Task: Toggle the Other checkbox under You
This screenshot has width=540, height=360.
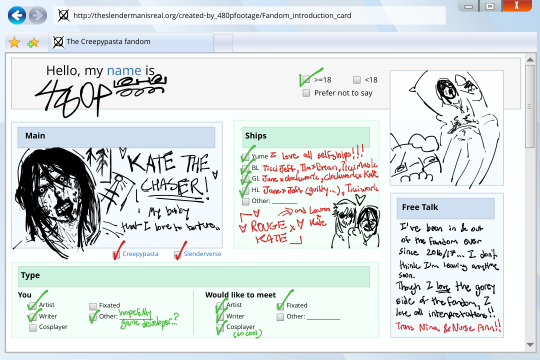Action: (x=93, y=317)
